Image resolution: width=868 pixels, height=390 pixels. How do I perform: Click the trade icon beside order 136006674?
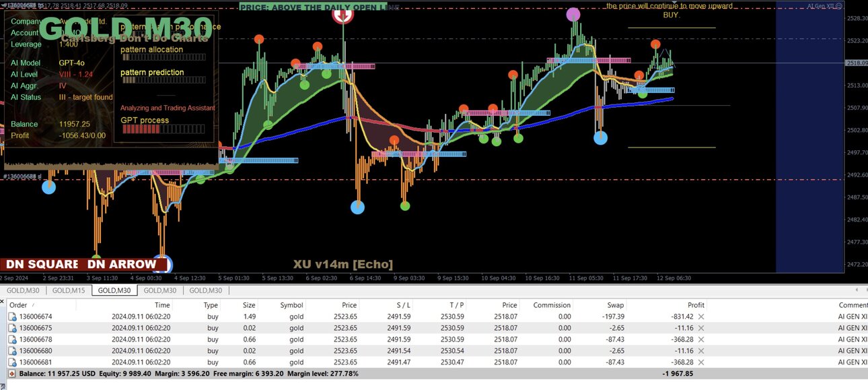(12, 317)
